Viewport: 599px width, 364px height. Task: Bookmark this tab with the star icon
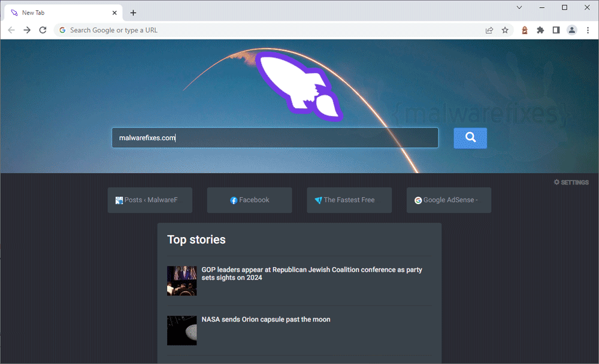505,30
